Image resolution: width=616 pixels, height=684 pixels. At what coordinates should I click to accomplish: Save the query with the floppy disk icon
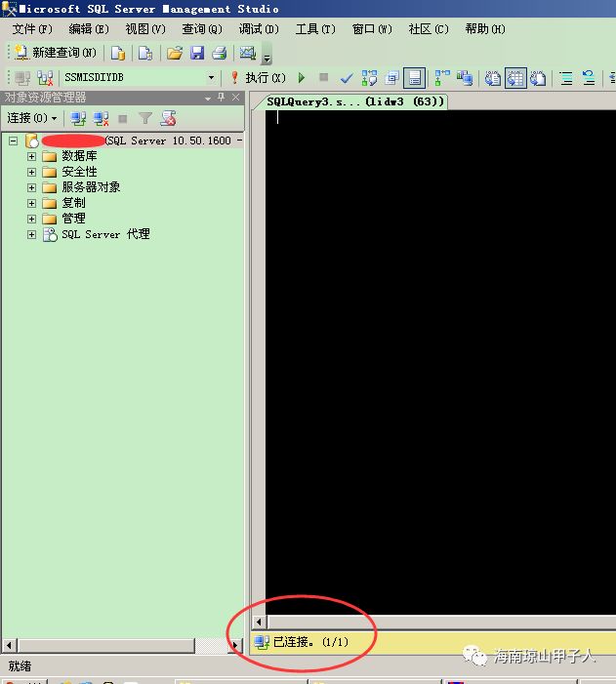coord(197,53)
